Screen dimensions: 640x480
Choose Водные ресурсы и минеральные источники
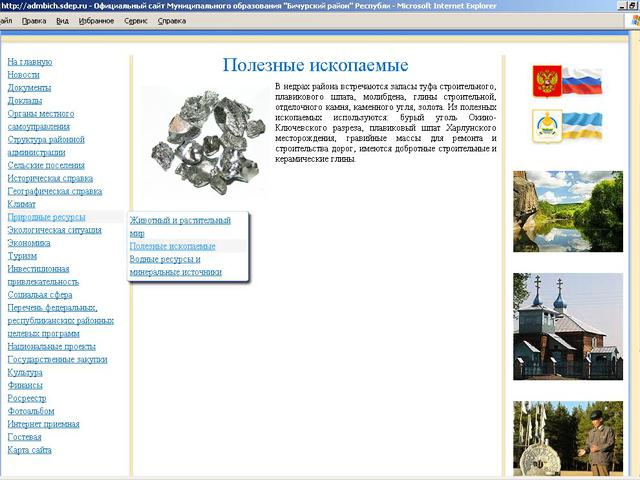(176, 265)
